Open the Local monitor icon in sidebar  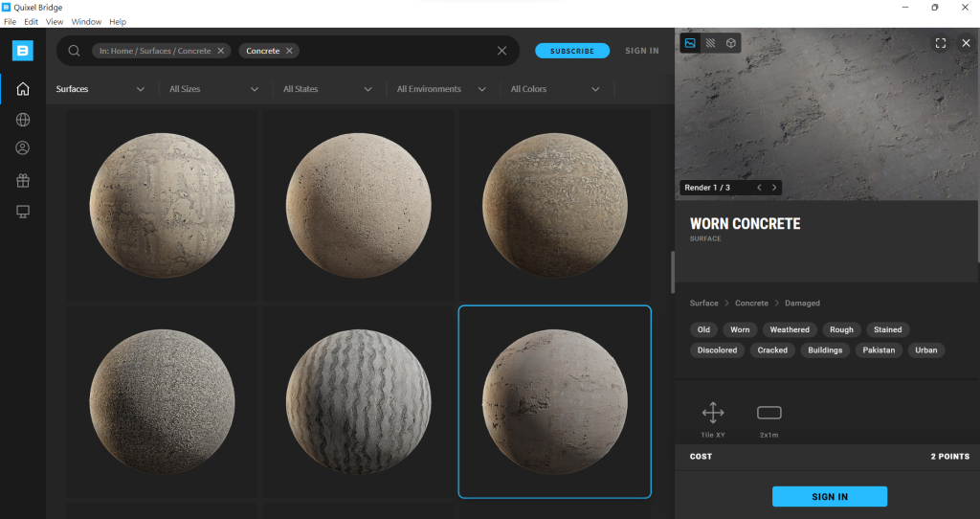point(23,212)
